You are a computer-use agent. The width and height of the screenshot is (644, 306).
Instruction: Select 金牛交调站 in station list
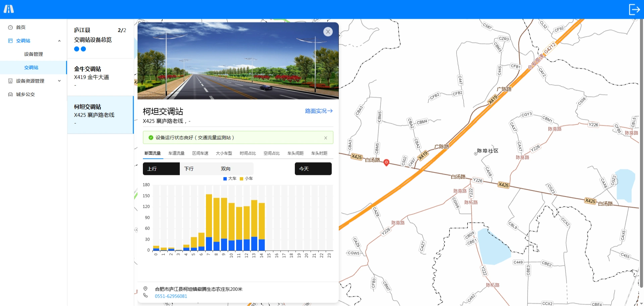pos(100,77)
